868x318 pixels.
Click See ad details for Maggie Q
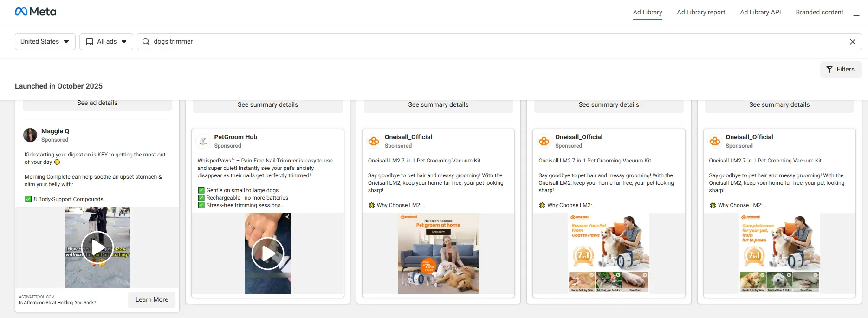pos(97,104)
